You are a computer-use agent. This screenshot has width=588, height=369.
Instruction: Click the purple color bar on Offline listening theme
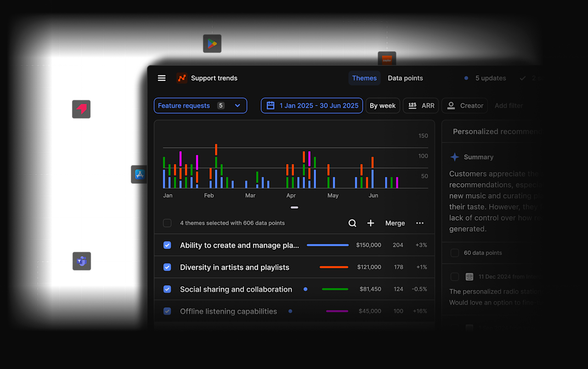(x=337, y=311)
